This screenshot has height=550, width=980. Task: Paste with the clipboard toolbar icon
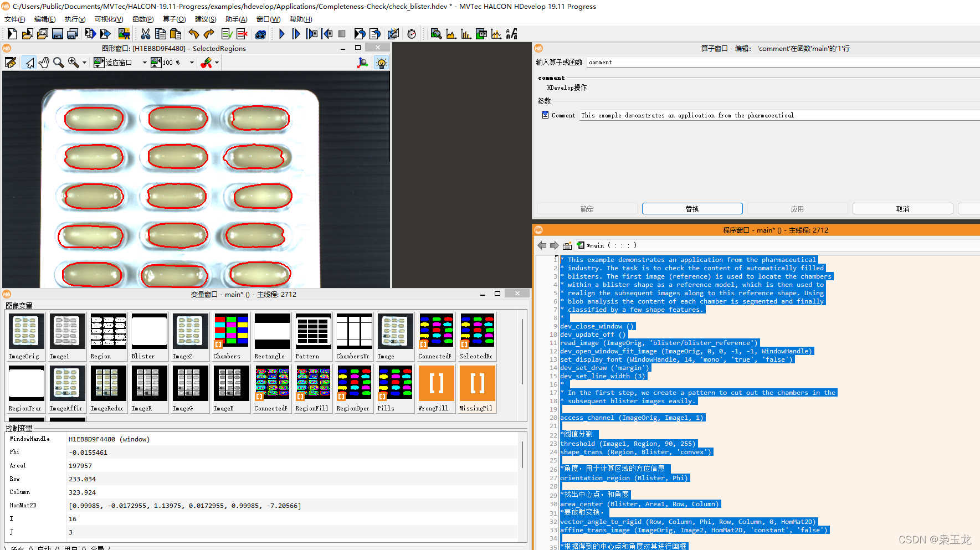click(176, 34)
